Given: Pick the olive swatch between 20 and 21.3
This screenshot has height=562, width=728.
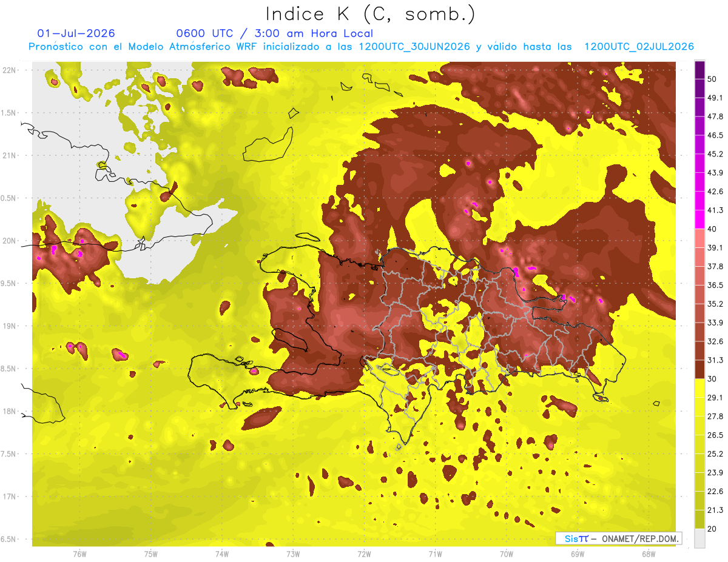Looking at the screenshot, I should pos(699,520).
